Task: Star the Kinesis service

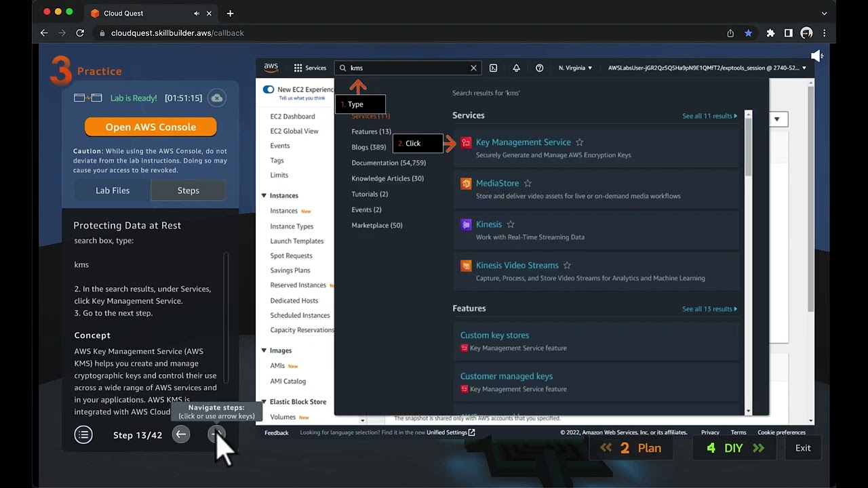Action: [511, 224]
